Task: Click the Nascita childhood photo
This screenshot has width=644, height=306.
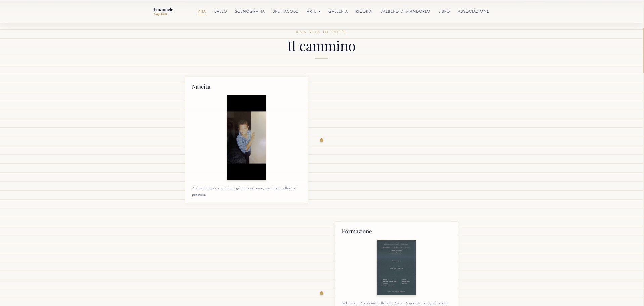Action: (x=246, y=138)
